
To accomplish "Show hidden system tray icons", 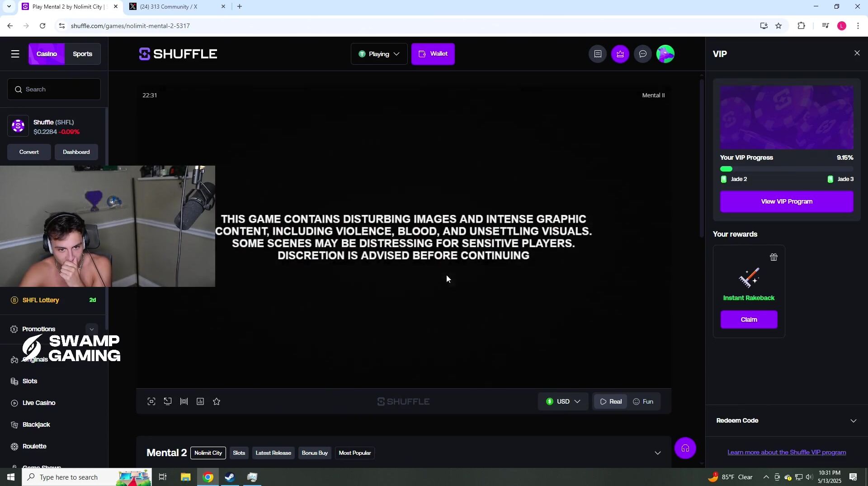I will tap(766, 477).
